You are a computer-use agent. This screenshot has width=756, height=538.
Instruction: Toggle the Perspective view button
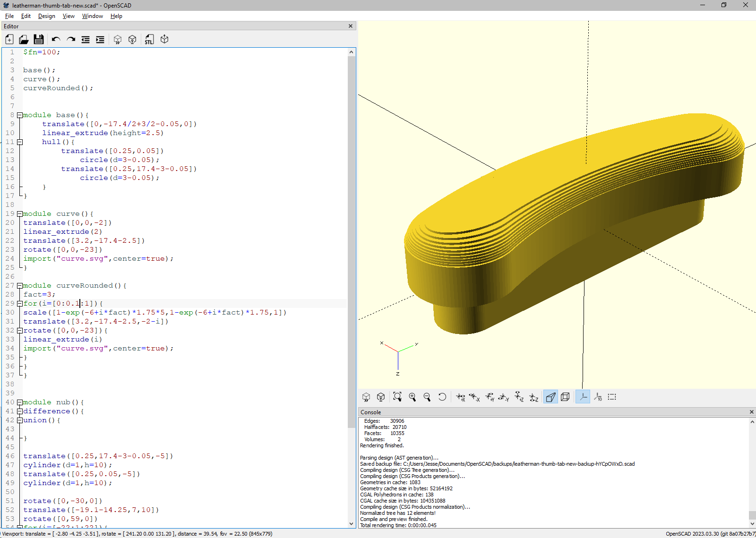pyautogui.click(x=550, y=397)
